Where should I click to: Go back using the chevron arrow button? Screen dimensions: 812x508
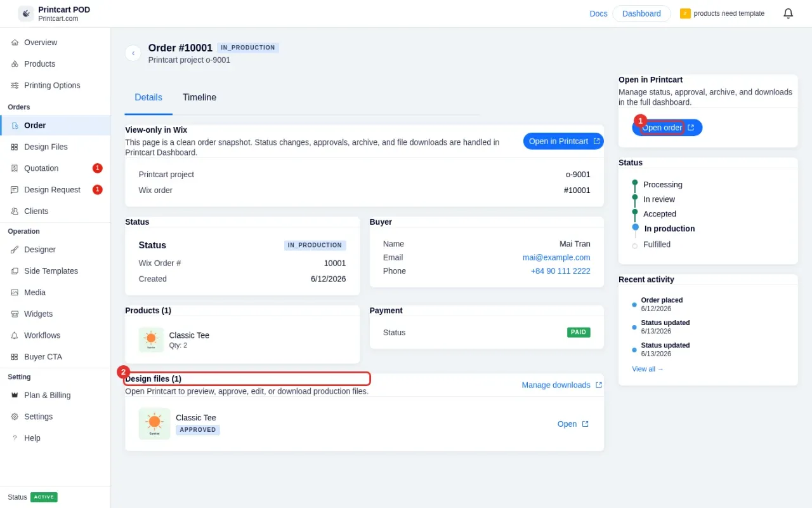[x=133, y=53]
